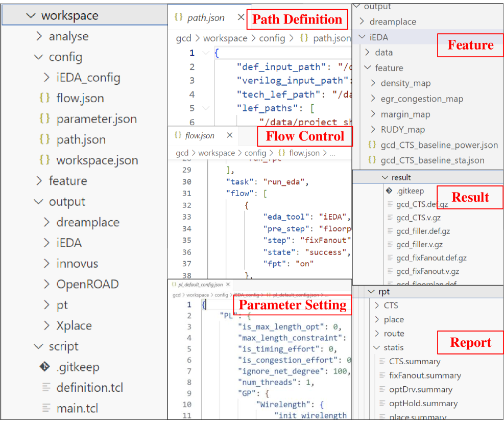Click the git icon next to .gitkeep in script

(44, 367)
